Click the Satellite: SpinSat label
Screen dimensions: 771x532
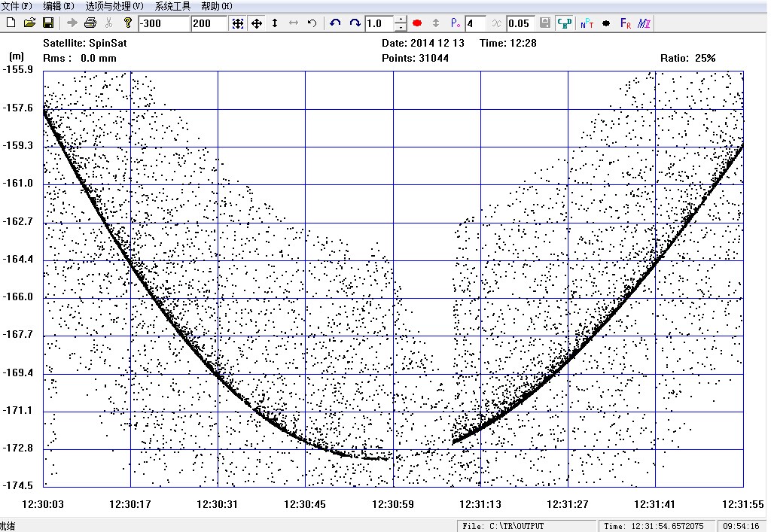[x=85, y=43]
